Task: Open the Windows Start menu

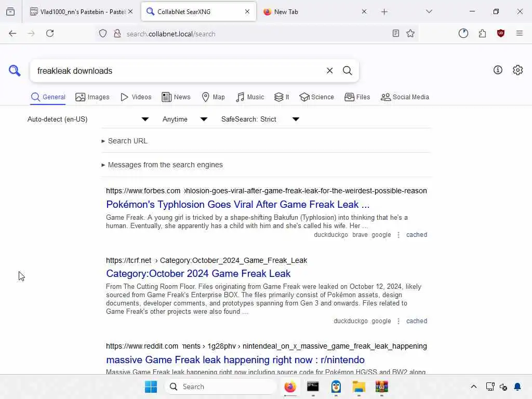Action: 151,387
